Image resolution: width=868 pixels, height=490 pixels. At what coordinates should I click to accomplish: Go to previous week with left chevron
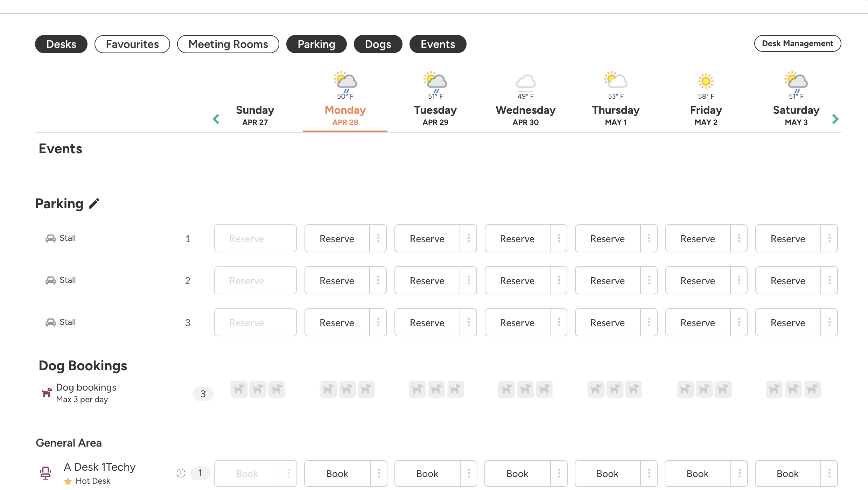[216, 119]
